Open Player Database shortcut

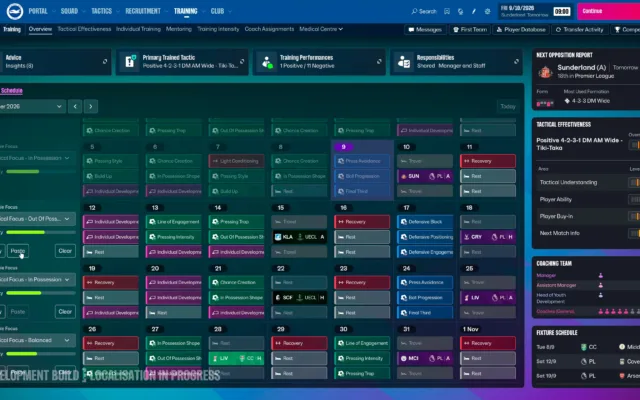tap(521, 29)
